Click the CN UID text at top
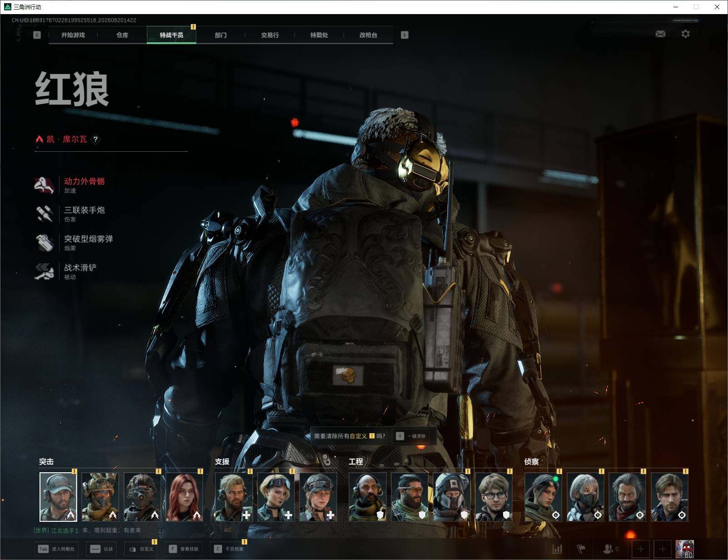This screenshot has height=560, width=728. [x=74, y=20]
